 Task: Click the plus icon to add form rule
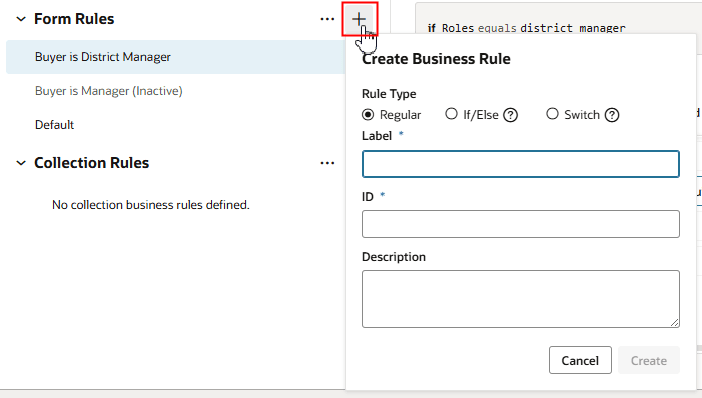pos(359,19)
